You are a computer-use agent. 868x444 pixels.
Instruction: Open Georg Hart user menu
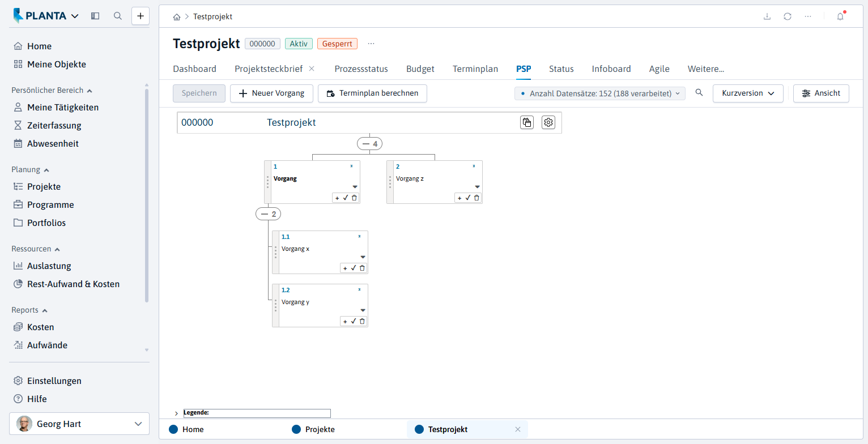click(x=79, y=424)
